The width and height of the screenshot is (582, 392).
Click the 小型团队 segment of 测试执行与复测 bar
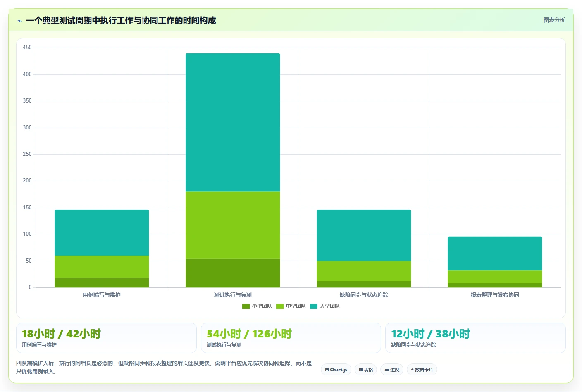click(x=233, y=273)
